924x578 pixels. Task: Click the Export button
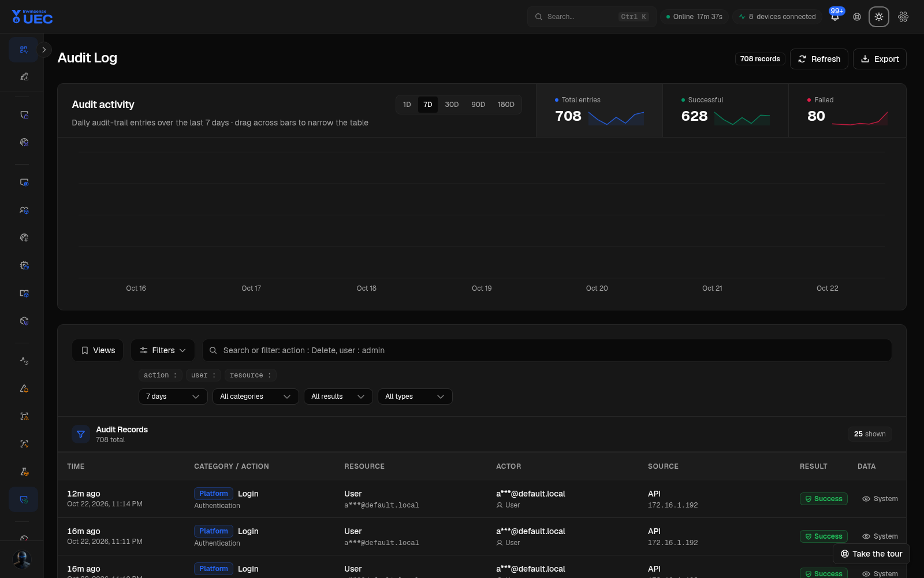[880, 59]
